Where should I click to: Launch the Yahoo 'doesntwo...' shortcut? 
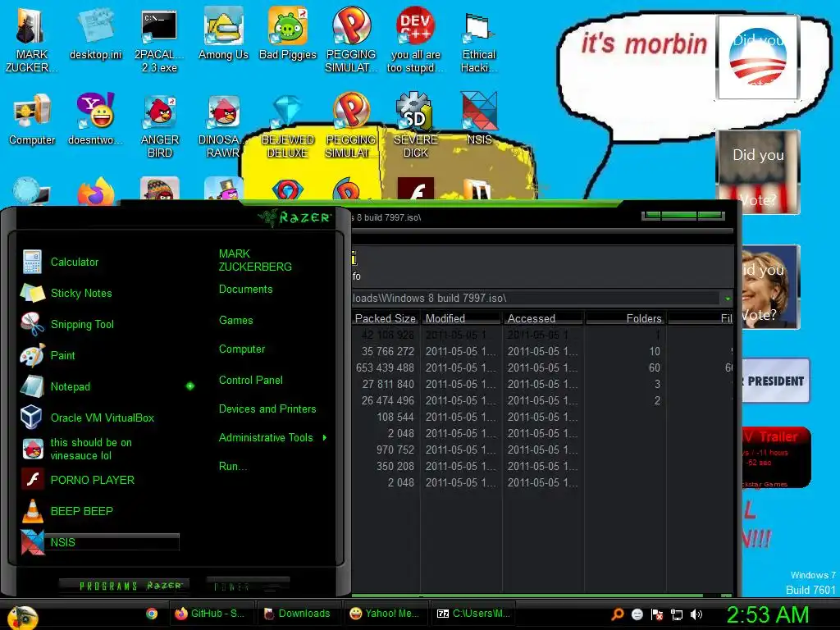pos(95,119)
